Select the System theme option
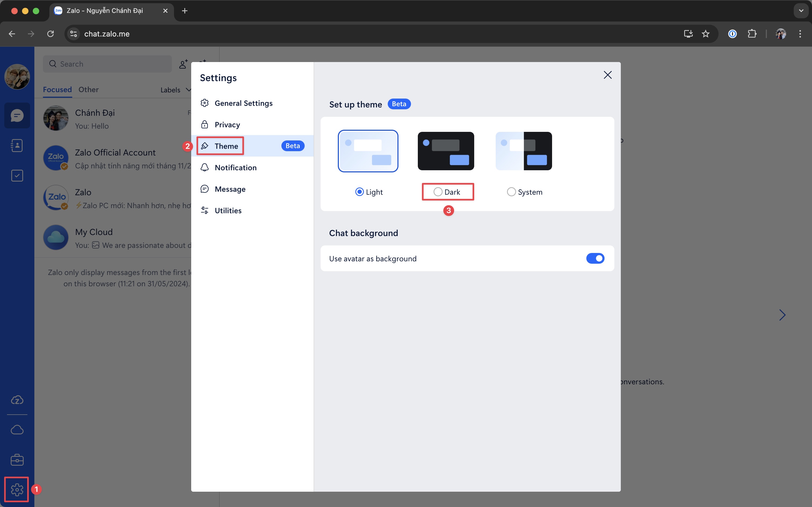The width and height of the screenshot is (812, 507). tap(510, 191)
